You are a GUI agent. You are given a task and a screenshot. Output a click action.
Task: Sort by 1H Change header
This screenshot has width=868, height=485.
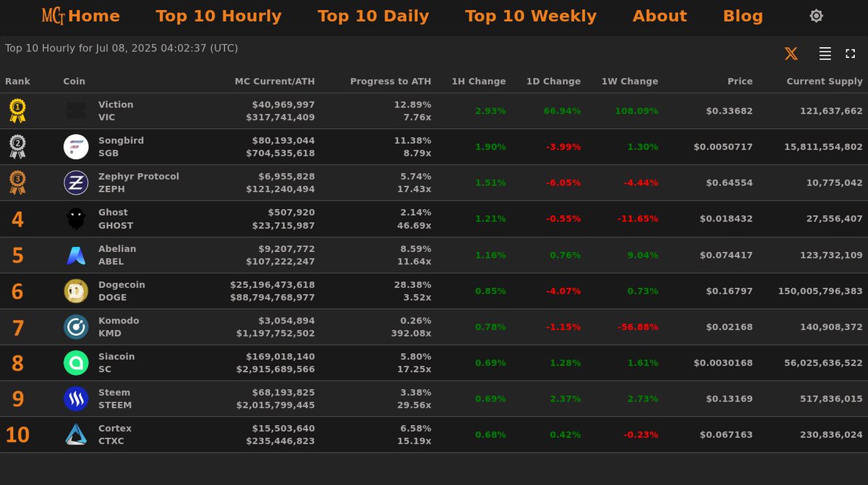coord(479,81)
